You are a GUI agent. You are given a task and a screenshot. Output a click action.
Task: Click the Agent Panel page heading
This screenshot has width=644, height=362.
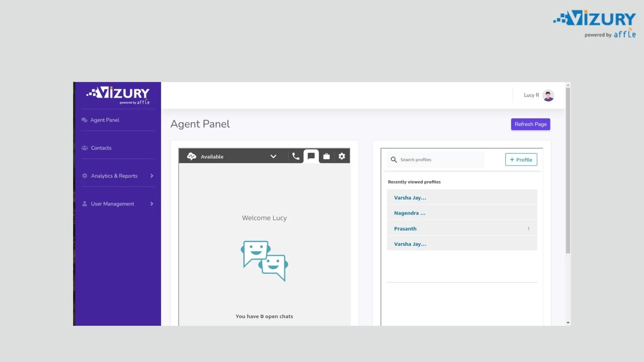(x=200, y=124)
